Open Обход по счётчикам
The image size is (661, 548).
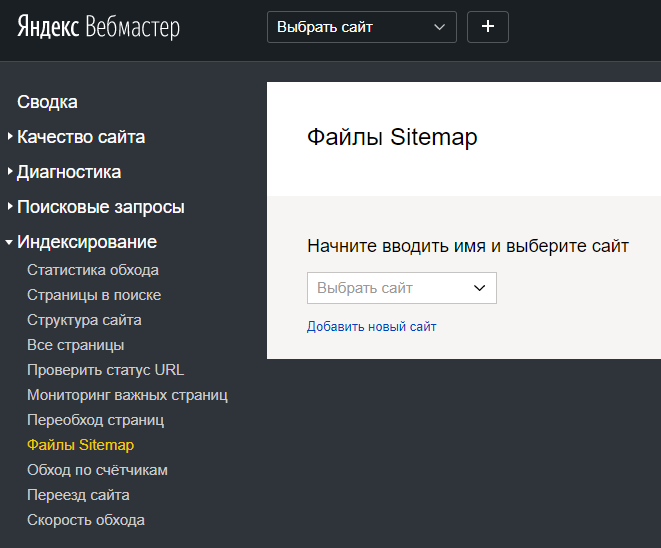pyautogui.click(x=97, y=470)
